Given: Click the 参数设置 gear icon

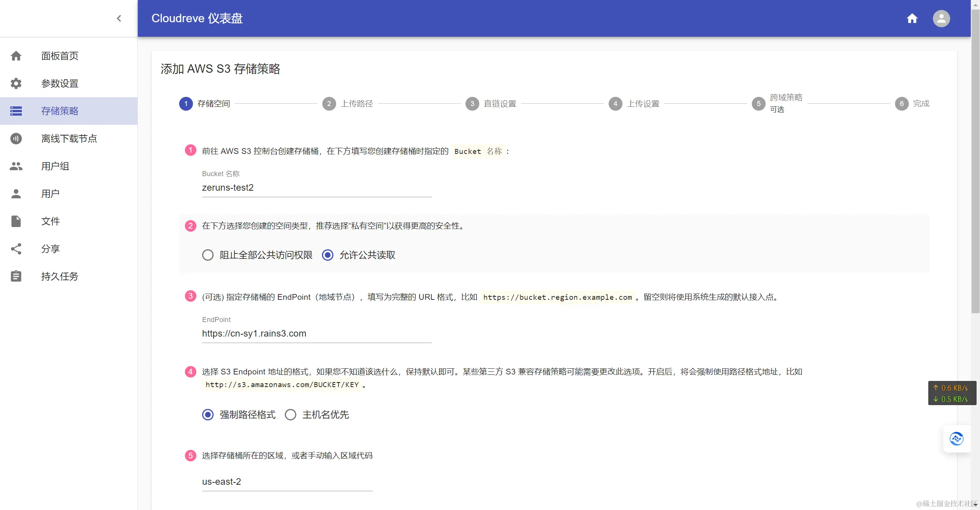Looking at the screenshot, I should point(16,83).
